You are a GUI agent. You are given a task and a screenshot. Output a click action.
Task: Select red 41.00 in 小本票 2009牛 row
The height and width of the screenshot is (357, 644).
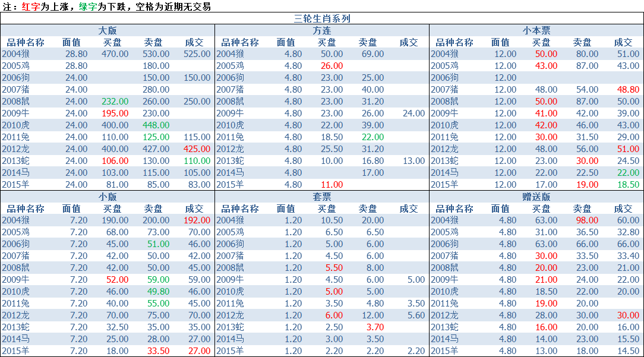tap(546, 113)
